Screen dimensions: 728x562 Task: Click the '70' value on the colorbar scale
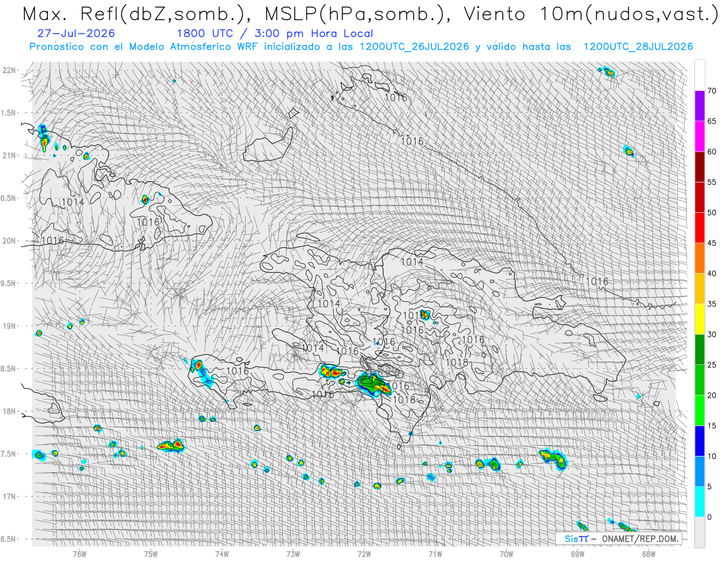[x=712, y=91]
